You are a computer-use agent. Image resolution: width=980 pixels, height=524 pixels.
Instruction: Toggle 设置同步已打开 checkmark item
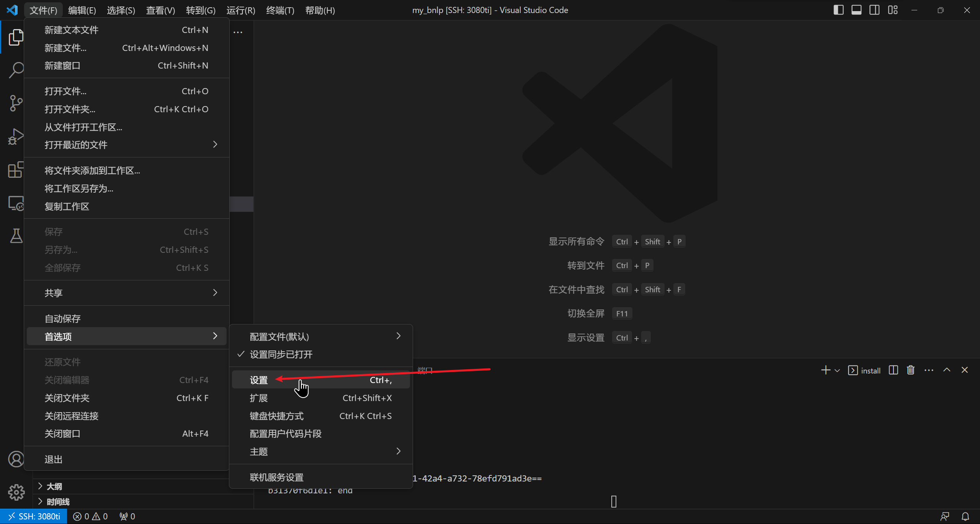pos(321,354)
